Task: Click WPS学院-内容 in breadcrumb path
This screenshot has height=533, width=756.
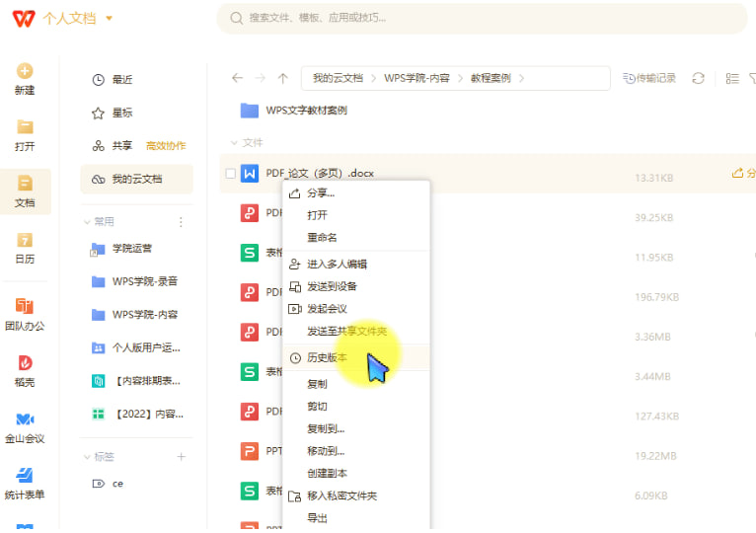Action: (x=416, y=78)
